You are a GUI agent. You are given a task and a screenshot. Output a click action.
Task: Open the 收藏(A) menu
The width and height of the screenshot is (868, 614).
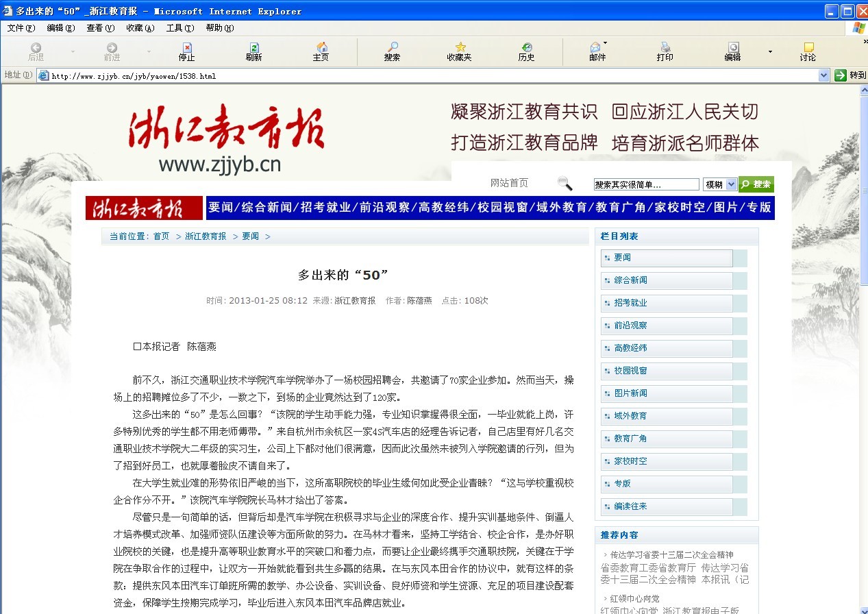pos(140,28)
